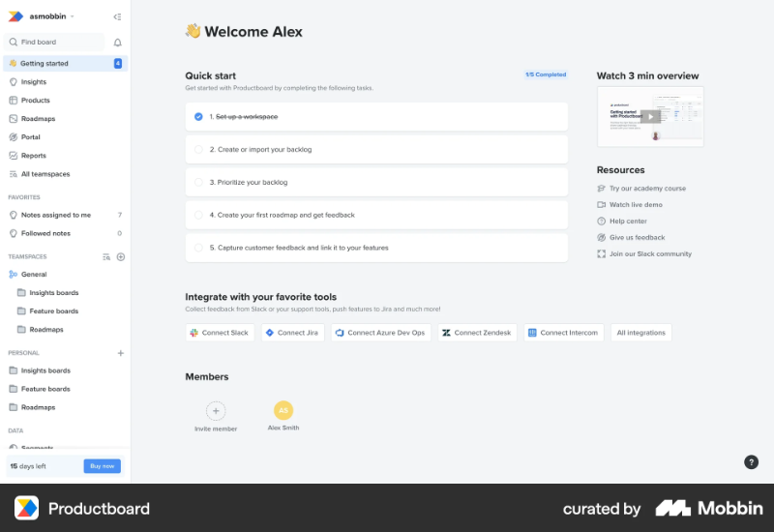Click the Productboard logo in sidebar header

click(15, 16)
